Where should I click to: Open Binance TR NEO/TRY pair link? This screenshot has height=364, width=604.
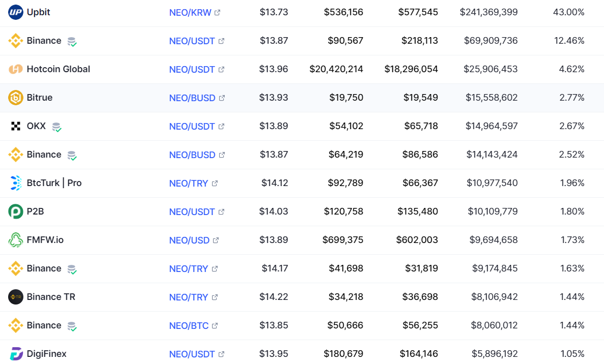click(189, 298)
